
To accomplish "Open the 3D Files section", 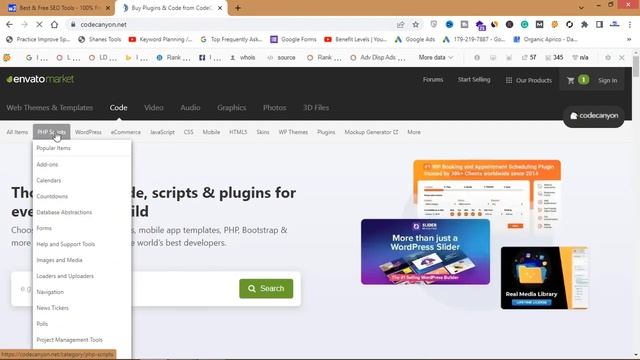I will point(316,108).
